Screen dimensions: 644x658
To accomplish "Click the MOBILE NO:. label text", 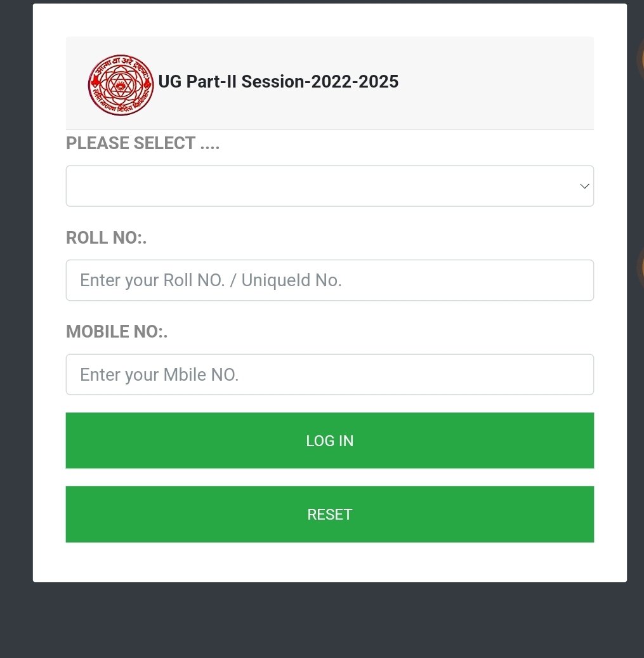I will tap(117, 332).
